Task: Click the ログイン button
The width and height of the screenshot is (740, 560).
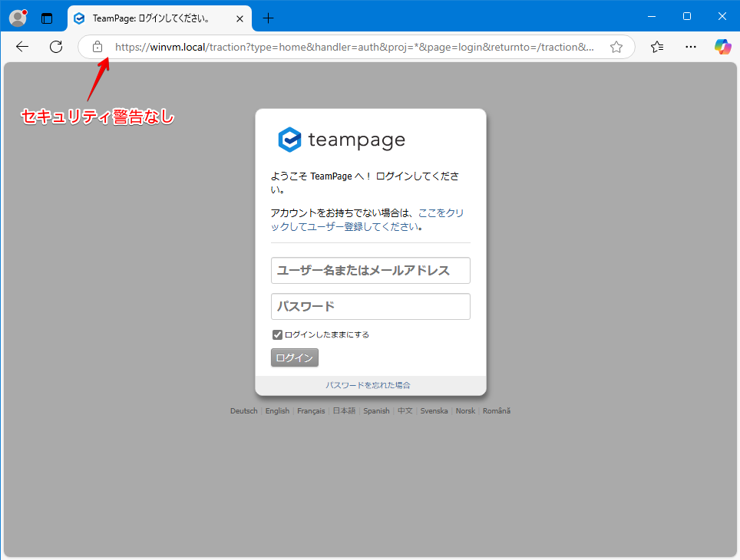Action: click(295, 357)
